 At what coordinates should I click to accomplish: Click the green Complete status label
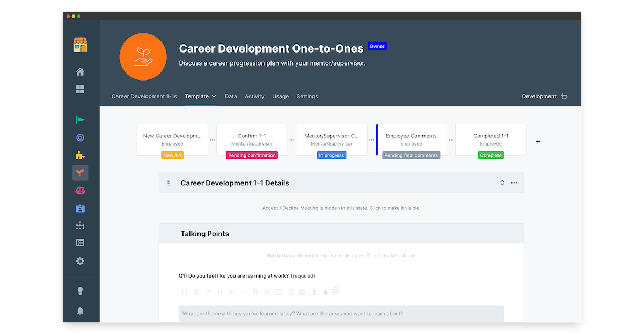[491, 155]
